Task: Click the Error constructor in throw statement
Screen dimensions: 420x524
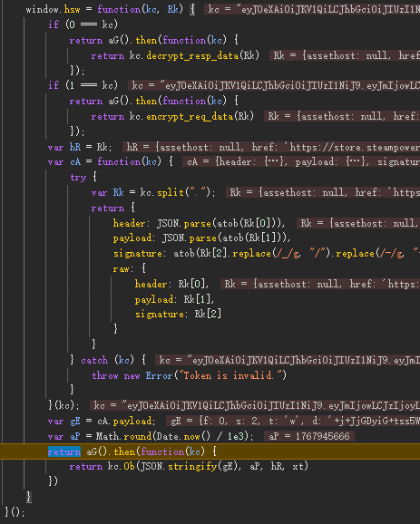Action: click(159, 375)
